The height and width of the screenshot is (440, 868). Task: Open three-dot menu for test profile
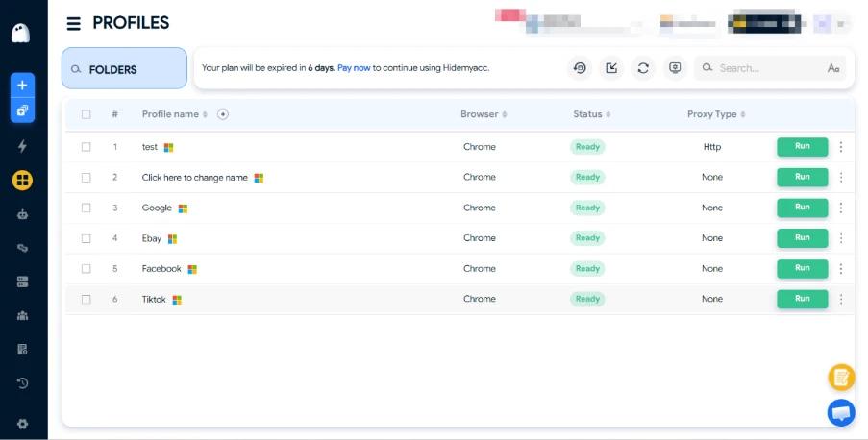pos(841,147)
